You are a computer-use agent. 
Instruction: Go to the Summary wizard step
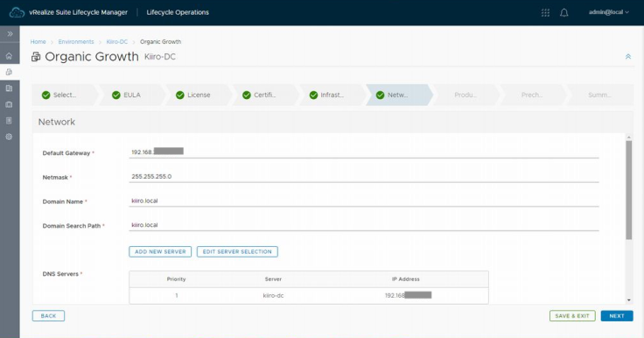tap(599, 95)
